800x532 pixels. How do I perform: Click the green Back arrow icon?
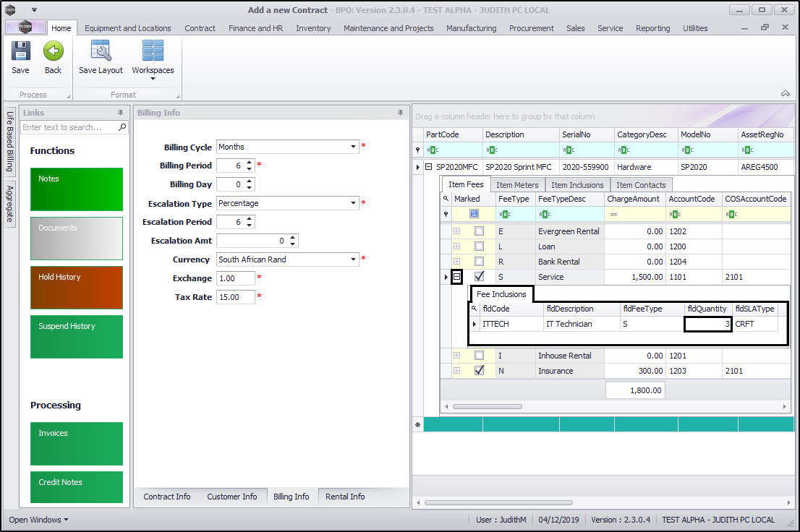53,51
